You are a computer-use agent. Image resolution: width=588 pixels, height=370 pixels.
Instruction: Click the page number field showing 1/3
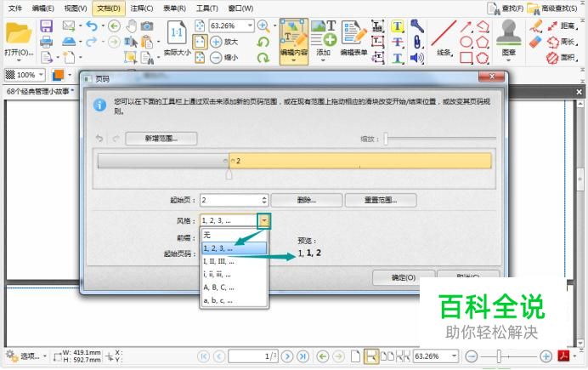tap(253, 356)
